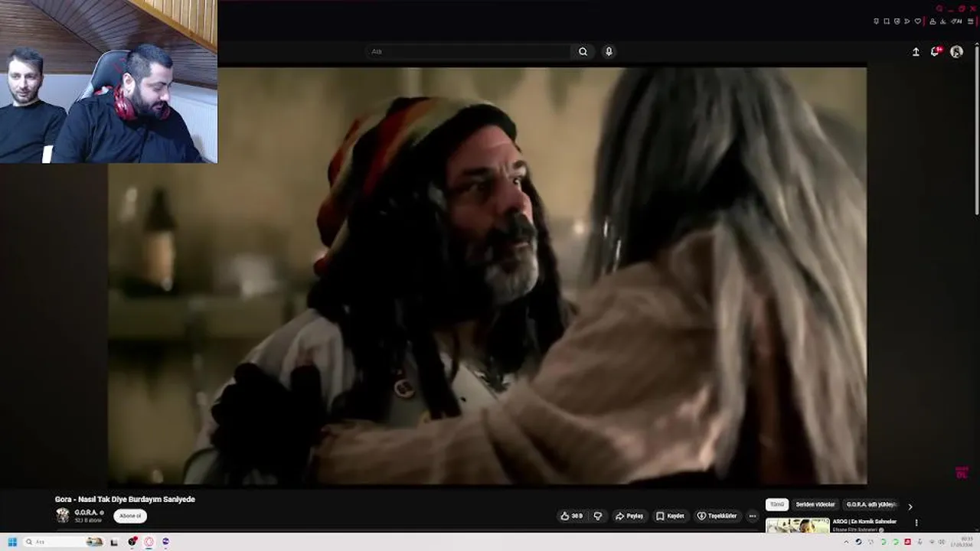Select G.O.R.A. adlı yükleyici chip
This screenshot has height=551, width=980.
pyautogui.click(x=871, y=505)
